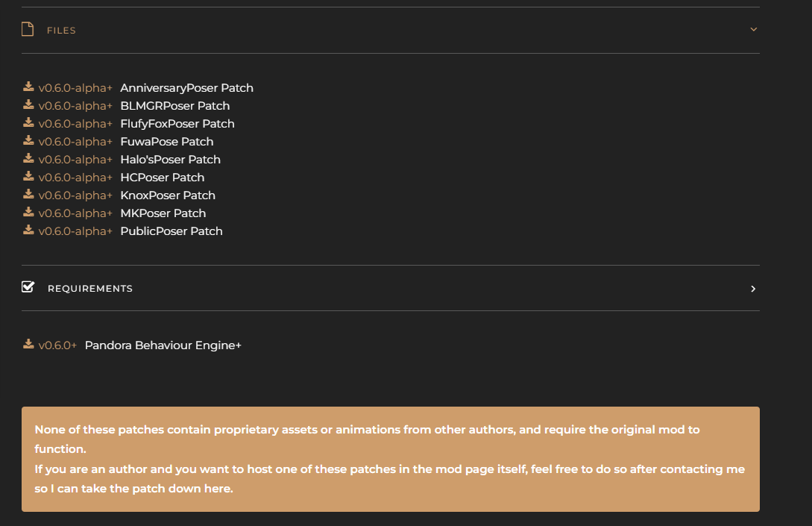Click the download icon beside FlufyFoxPoser Patch
812x526 pixels.
(29, 123)
